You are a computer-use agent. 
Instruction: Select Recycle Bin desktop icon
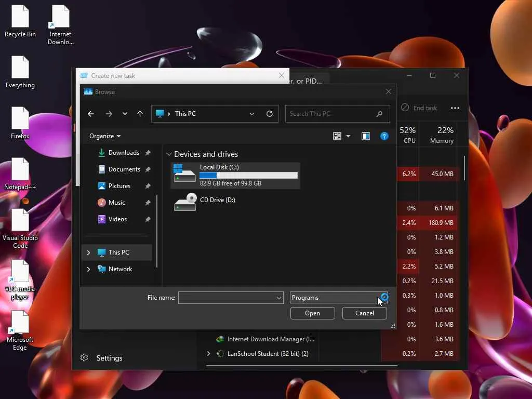pyautogui.click(x=20, y=21)
